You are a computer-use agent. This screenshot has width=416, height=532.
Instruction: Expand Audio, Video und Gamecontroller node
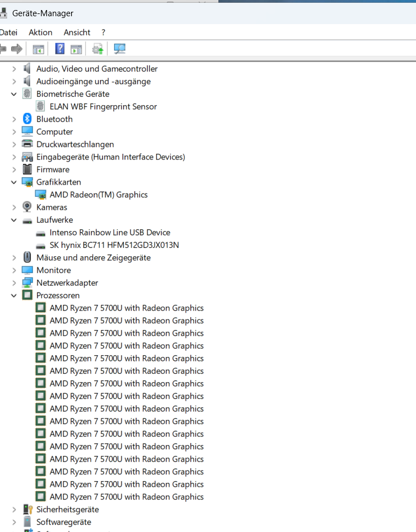(14, 69)
